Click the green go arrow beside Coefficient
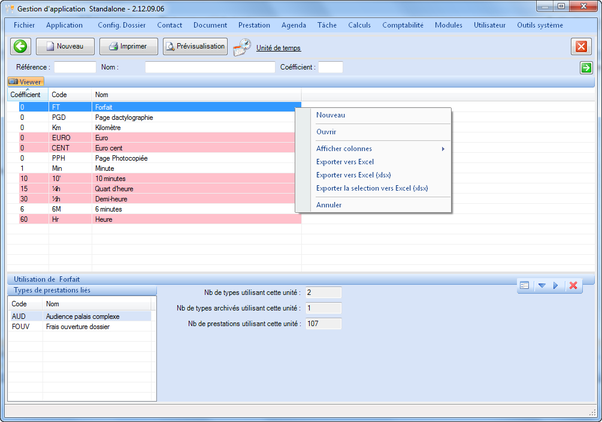Image resolution: width=602 pixels, height=422 pixels. (586, 68)
